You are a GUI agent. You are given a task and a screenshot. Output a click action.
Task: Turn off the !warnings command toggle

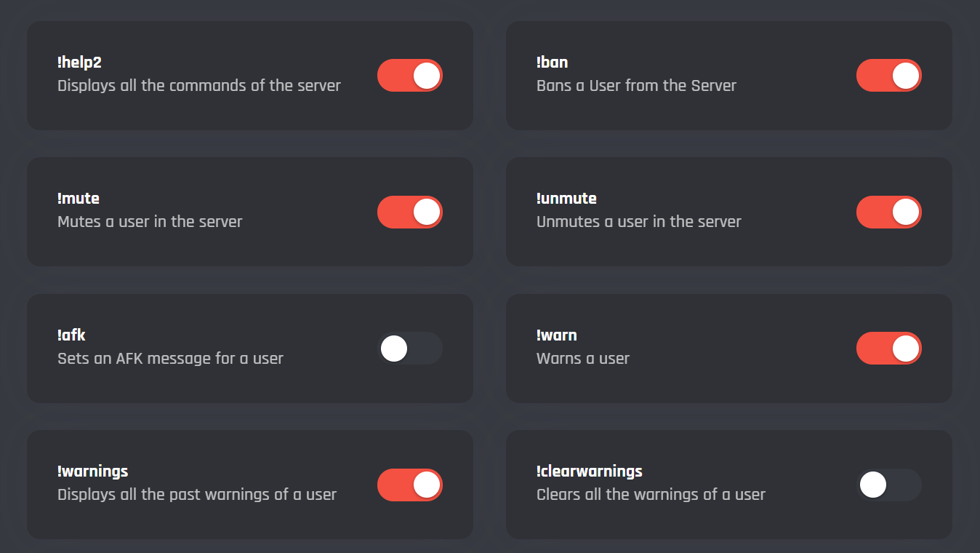tap(409, 485)
